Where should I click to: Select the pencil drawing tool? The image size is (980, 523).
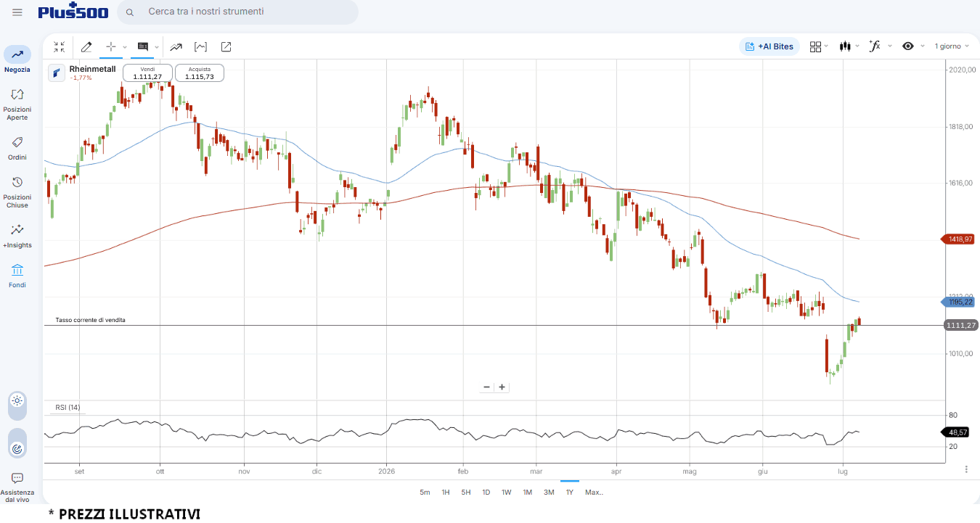point(86,47)
